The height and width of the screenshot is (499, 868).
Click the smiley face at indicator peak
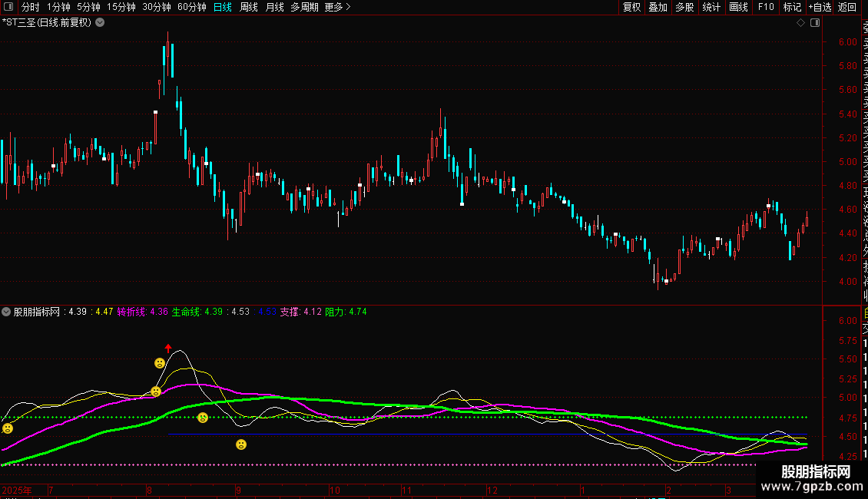[x=160, y=363]
